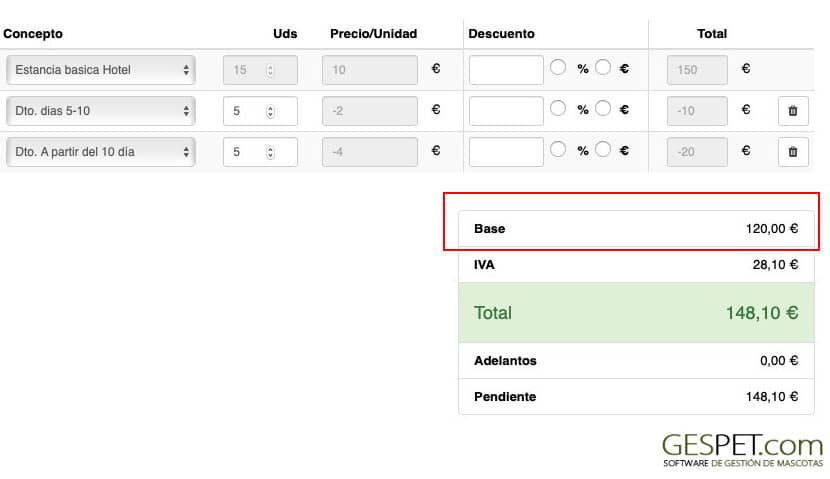Focus the discount field for Dto. dias 5-10

(506, 111)
